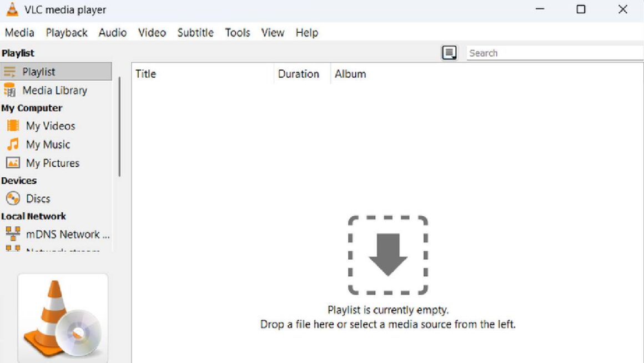Click 'Playlist is currently empty.' text

pyautogui.click(x=388, y=310)
